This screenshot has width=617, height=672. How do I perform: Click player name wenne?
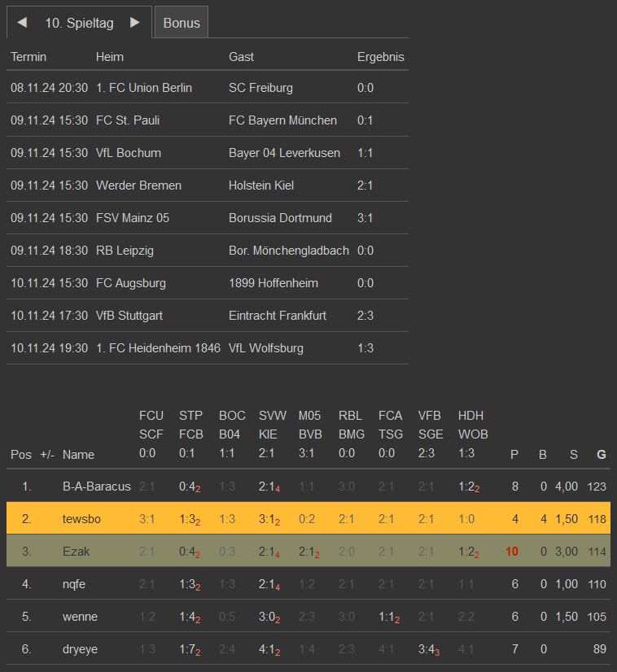(80, 617)
